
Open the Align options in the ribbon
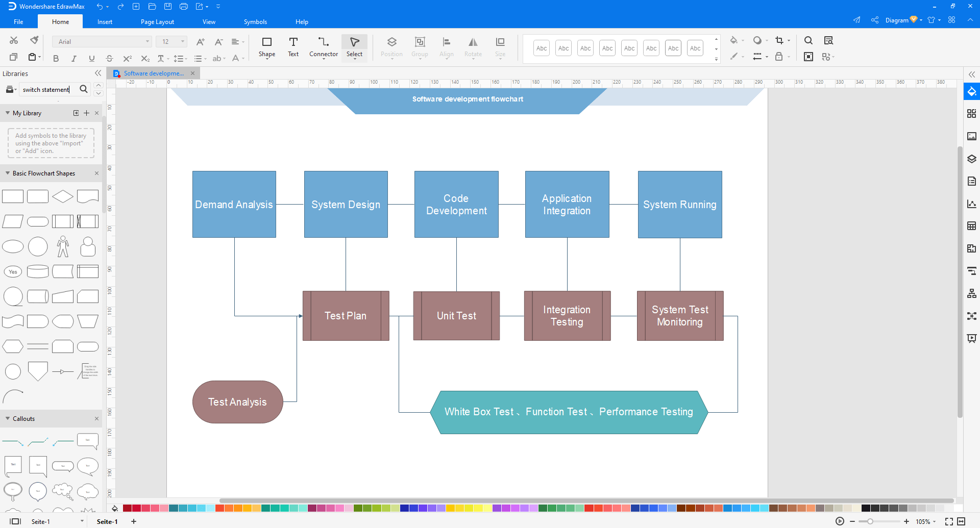click(446, 47)
